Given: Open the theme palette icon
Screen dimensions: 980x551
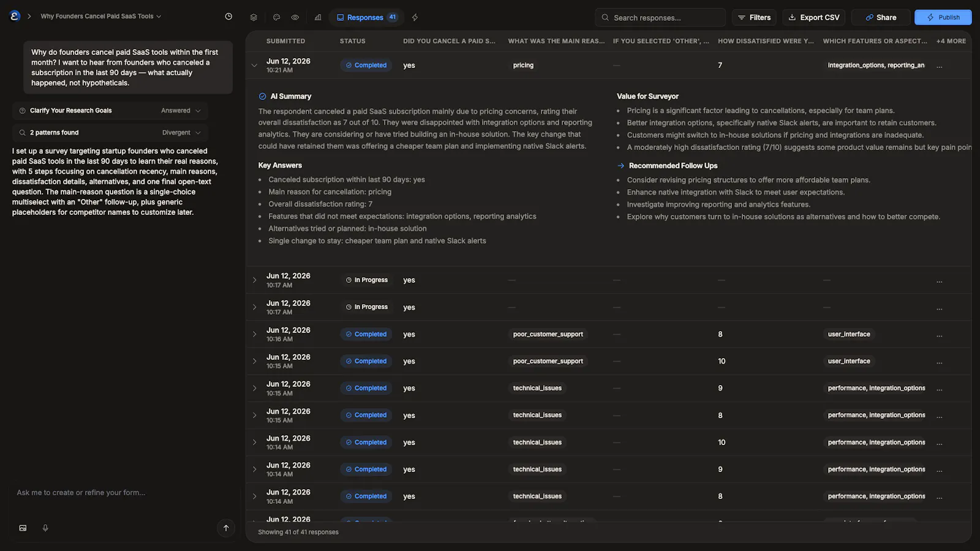Looking at the screenshot, I should point(276,17).
